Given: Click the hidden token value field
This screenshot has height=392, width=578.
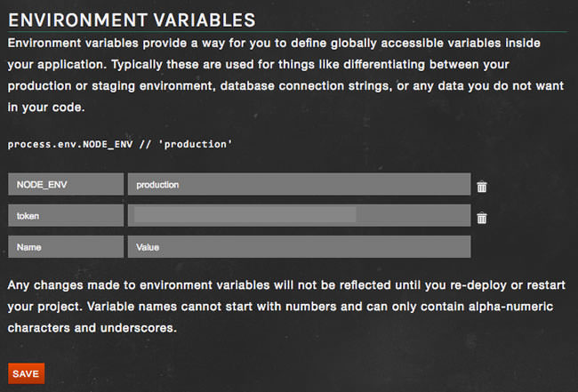Looking at the screenshot, I should click(298, 215).
